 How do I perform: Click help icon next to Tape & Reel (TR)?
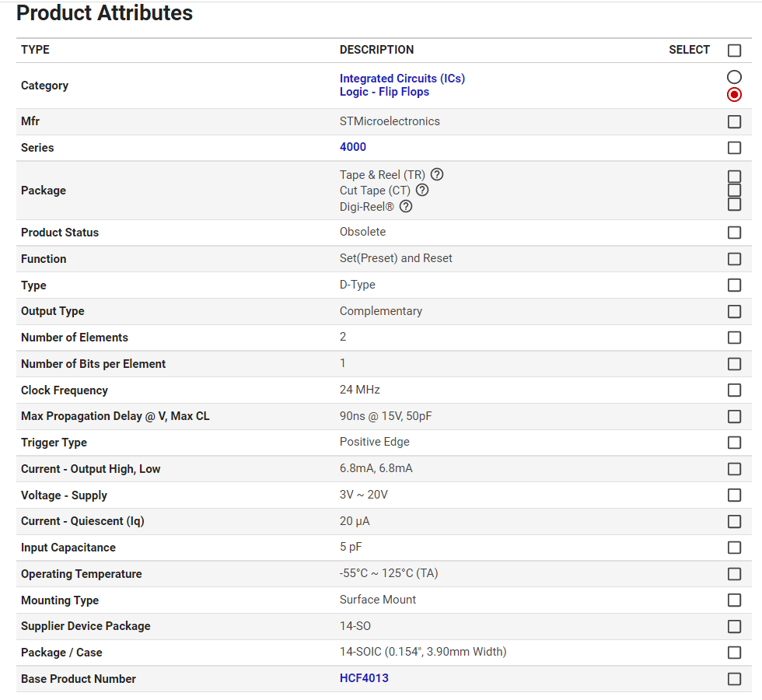pyautogui.click(x=437, y=174)
